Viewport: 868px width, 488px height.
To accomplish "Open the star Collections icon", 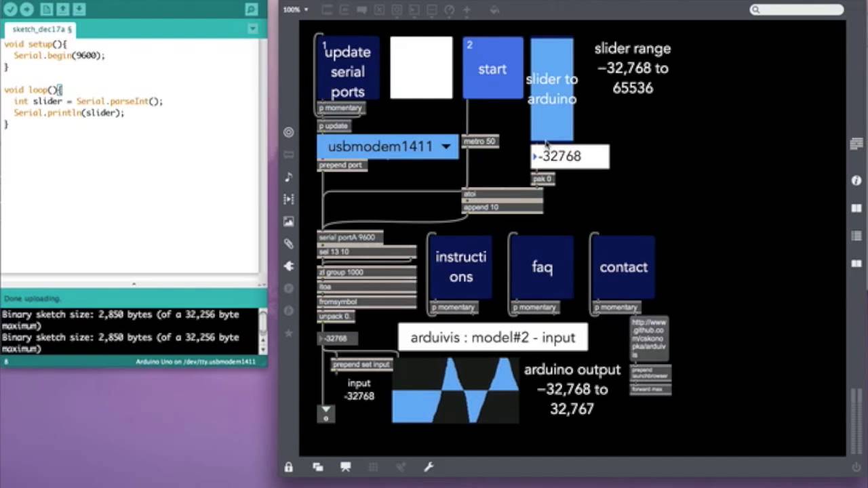I will 289,333.
